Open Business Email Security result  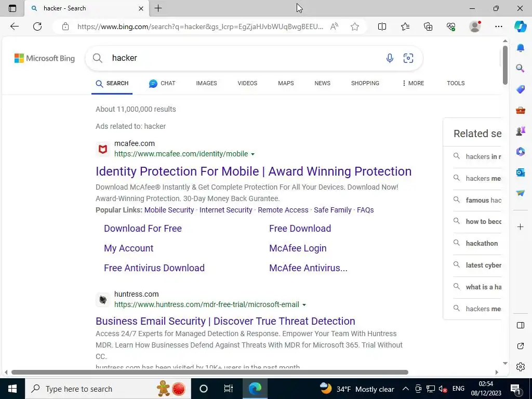click(225, 321)
